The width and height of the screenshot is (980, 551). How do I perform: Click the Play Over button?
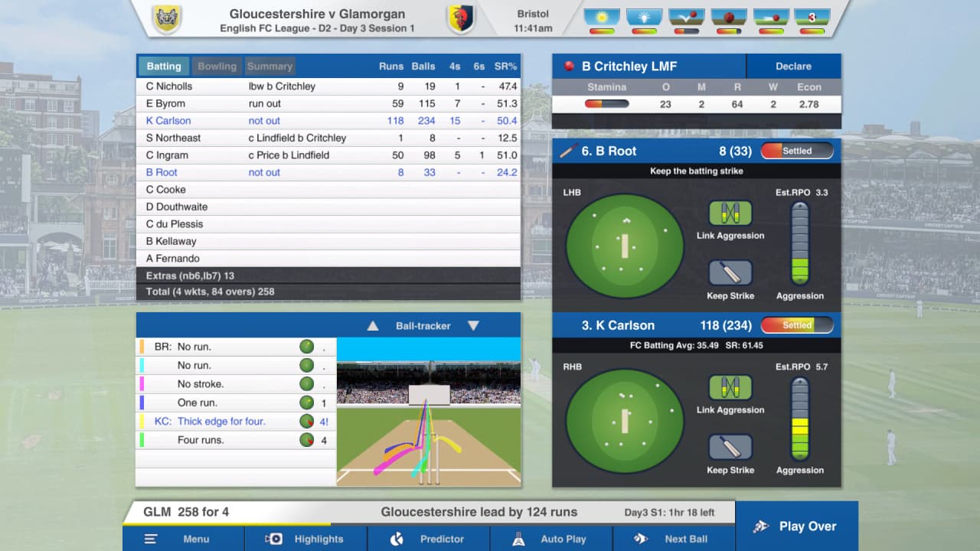point(796,526)
